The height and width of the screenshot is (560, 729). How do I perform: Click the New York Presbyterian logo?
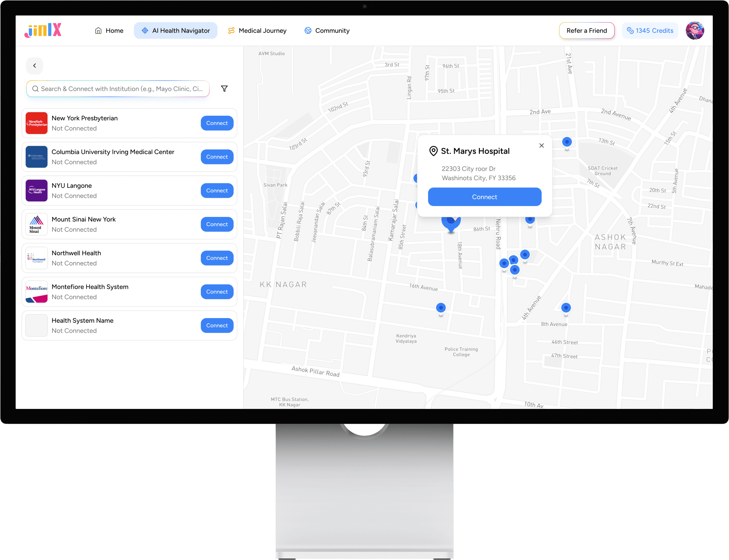click(37, 123)
